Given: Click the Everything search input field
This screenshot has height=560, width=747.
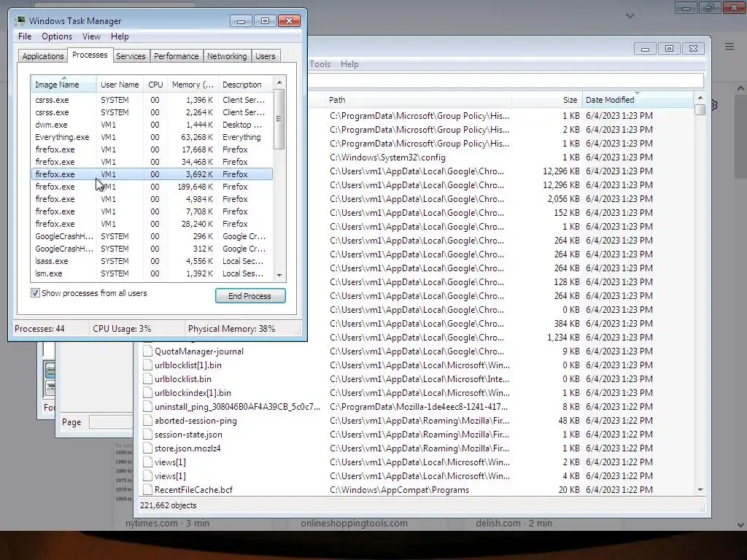Looking at the screenshot, I should click(x=506, y=80).
